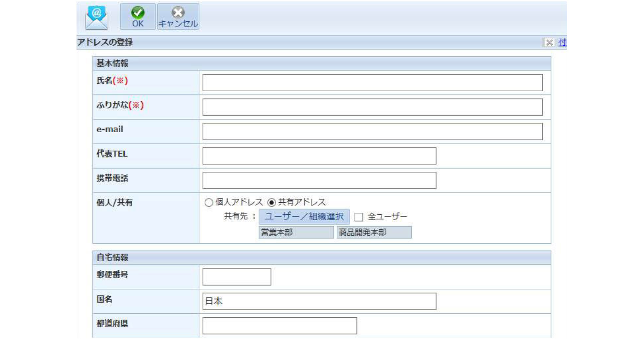The width and height of the screenshot is (644, 339).
Task: Click the 自宅情報 section header
Action: click(x=322, y=258)
